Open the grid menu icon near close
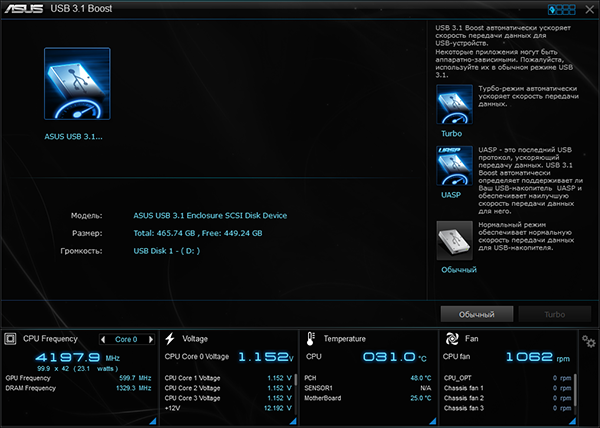The height and width of the screenshot is (428, 600). pos(562,10)
